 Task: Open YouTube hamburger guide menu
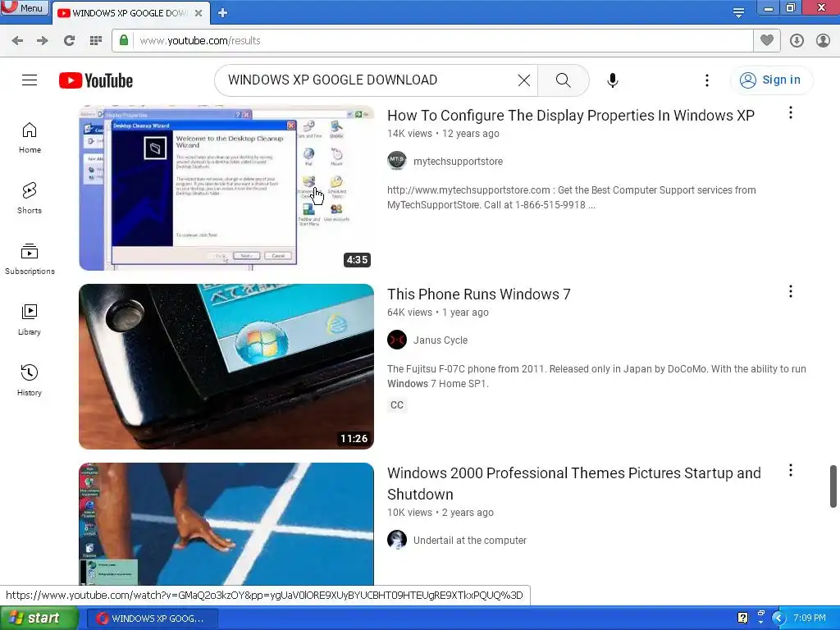(x=30, y=80)
